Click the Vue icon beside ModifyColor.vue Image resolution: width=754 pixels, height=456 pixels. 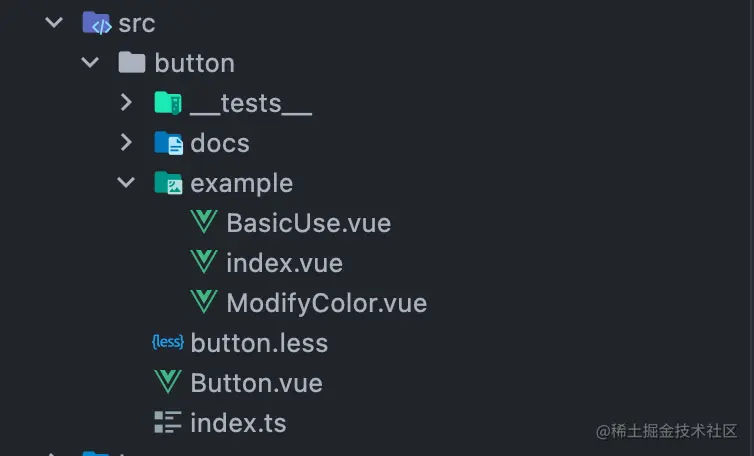tap(204, 302)
